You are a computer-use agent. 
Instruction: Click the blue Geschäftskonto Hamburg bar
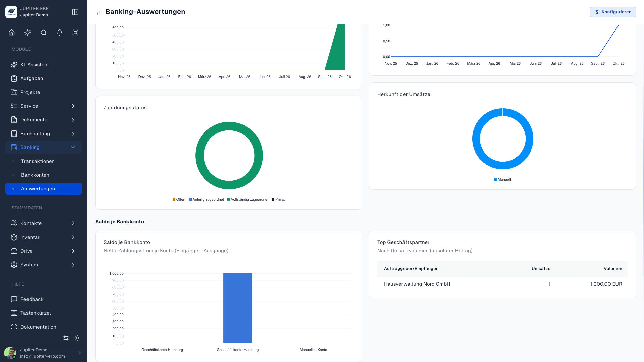(x=238, y=308)
